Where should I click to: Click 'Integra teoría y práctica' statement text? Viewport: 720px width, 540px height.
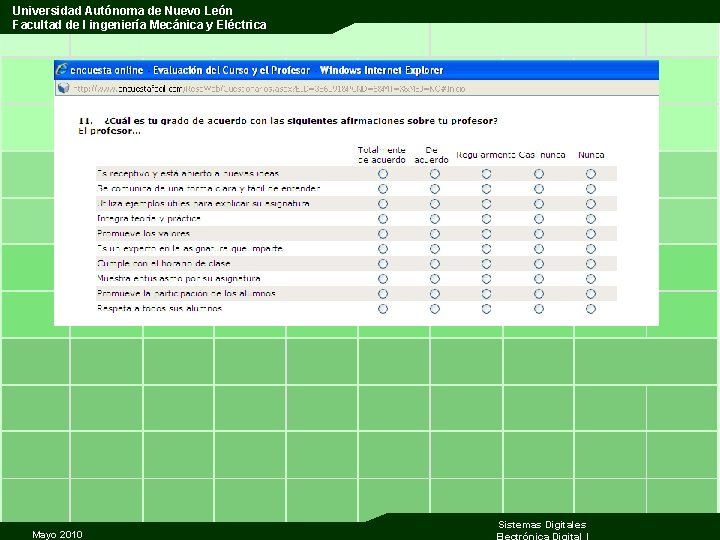click(149, 219)
